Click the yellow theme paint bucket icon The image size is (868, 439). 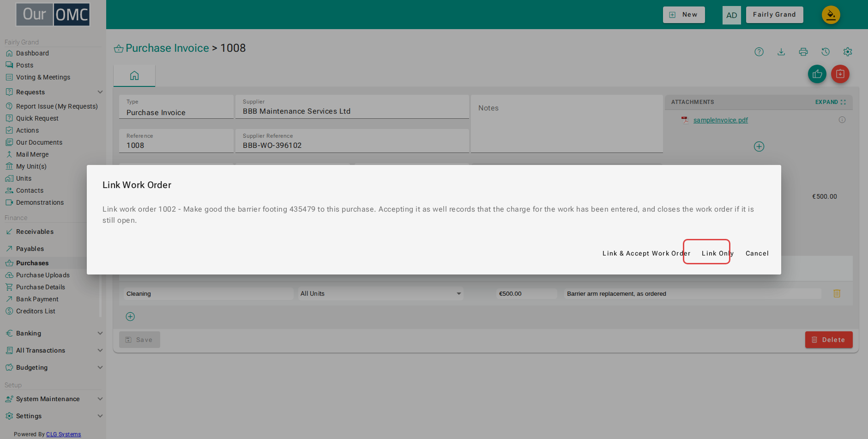[831, 15]
